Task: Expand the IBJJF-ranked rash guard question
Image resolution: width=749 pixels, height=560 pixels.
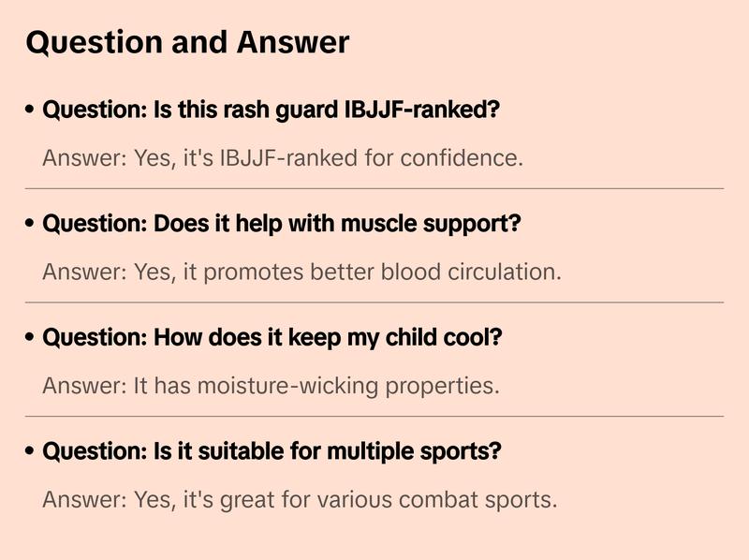Action: pos(272,110)
